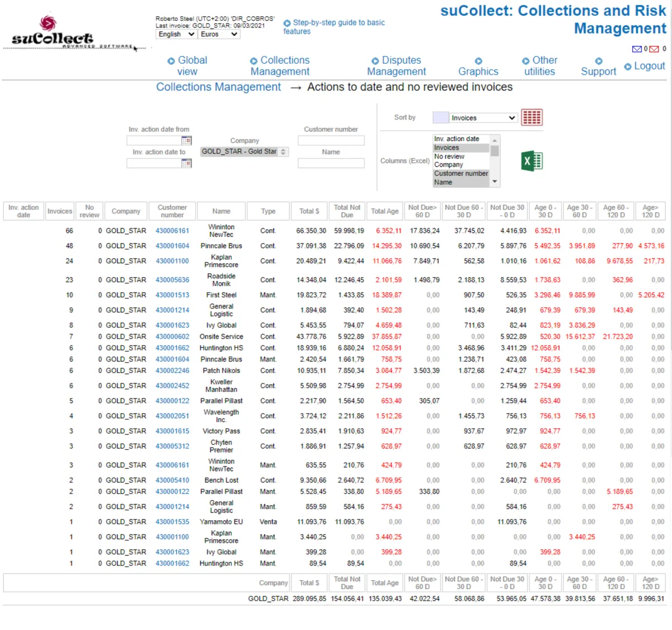This screenshot has width=672, height=630.
Task: Select Name option in columns list
Action: (461, 182)
